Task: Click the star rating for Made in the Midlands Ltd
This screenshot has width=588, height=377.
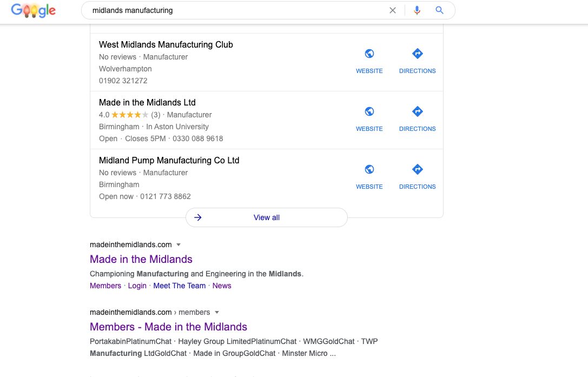Action: [x=130, y=115]
